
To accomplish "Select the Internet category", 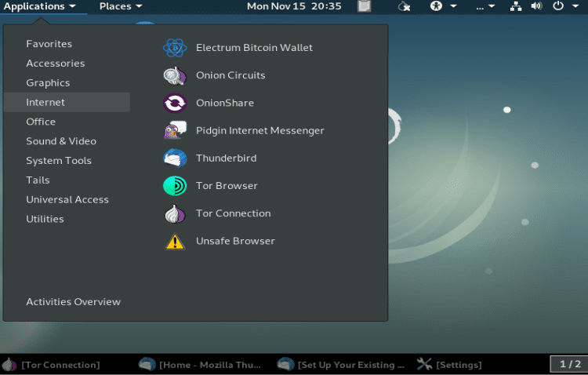I will pyautogui.click(x=67, y=102).
